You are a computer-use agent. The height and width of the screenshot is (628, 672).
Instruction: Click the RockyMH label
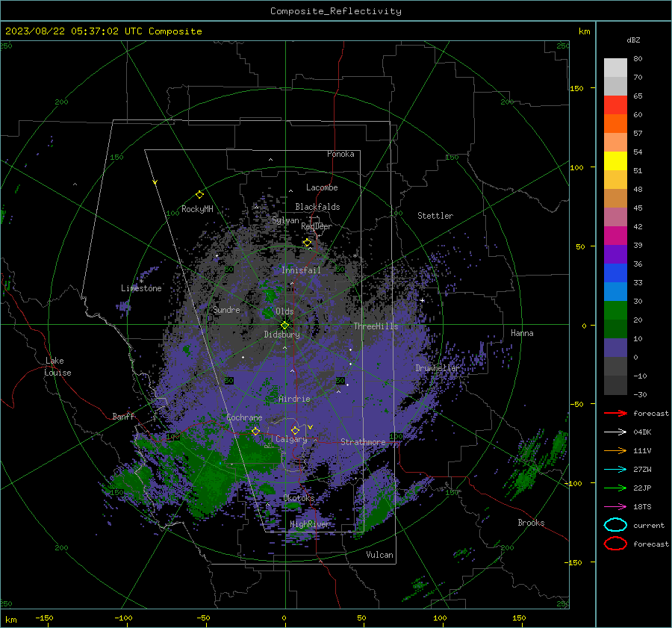(x=197, y=209)
